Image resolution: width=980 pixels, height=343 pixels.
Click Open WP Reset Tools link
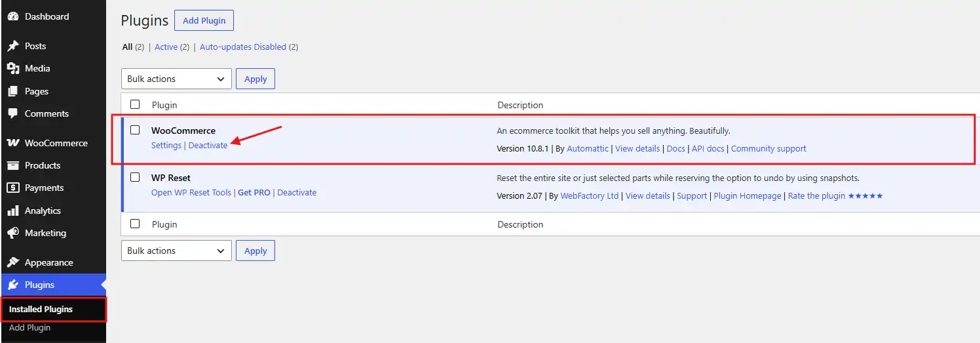(x=191, y=193)
